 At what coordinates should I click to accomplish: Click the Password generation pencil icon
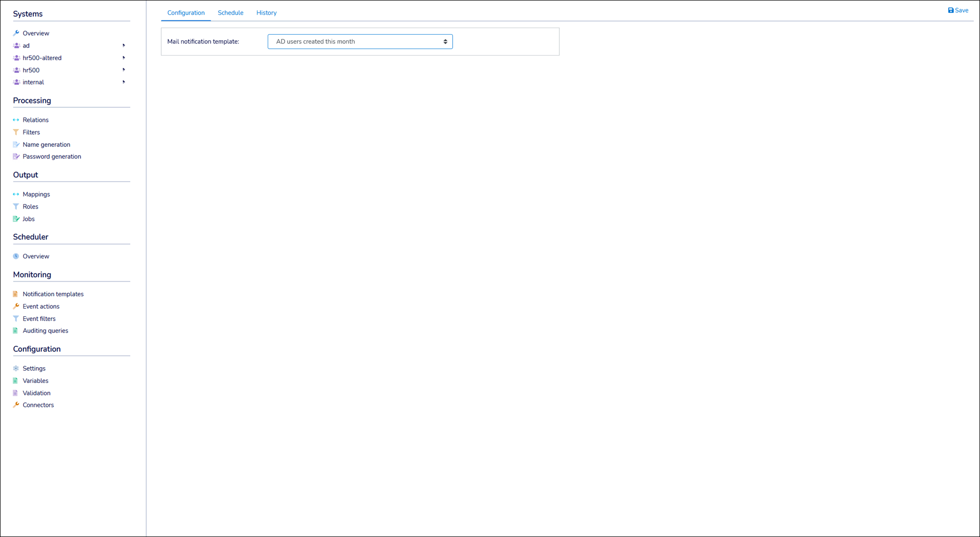(x=16, y=156)
